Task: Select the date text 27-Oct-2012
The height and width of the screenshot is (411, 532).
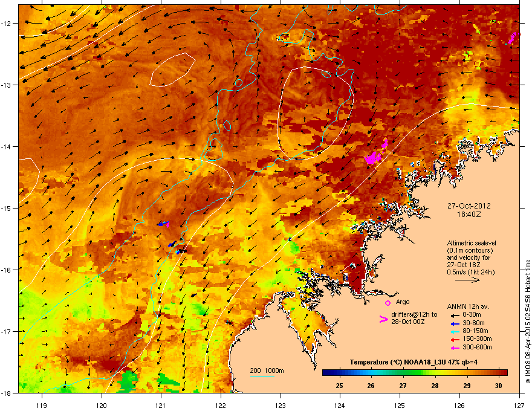Action: [x=469, y=206]
